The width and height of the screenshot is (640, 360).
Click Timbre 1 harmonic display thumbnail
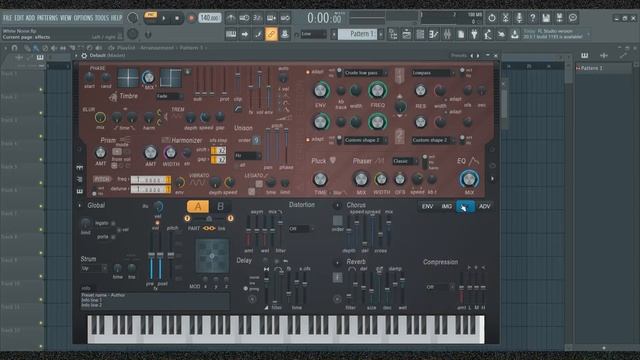pyautogui.click(x=128, y=78)
